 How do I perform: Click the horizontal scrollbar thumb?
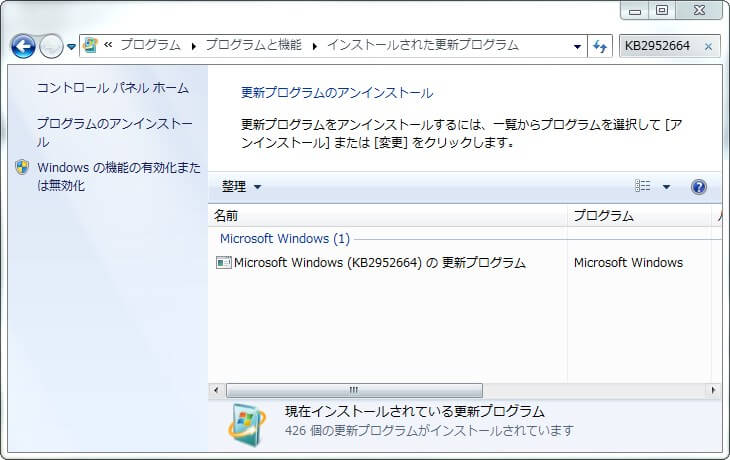tap(354, 390)
